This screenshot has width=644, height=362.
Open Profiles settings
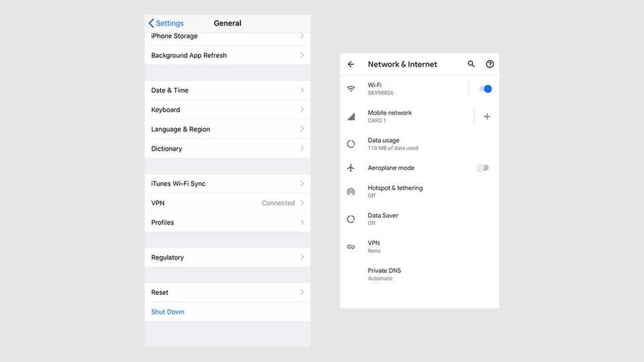click(x=227, y=223)
